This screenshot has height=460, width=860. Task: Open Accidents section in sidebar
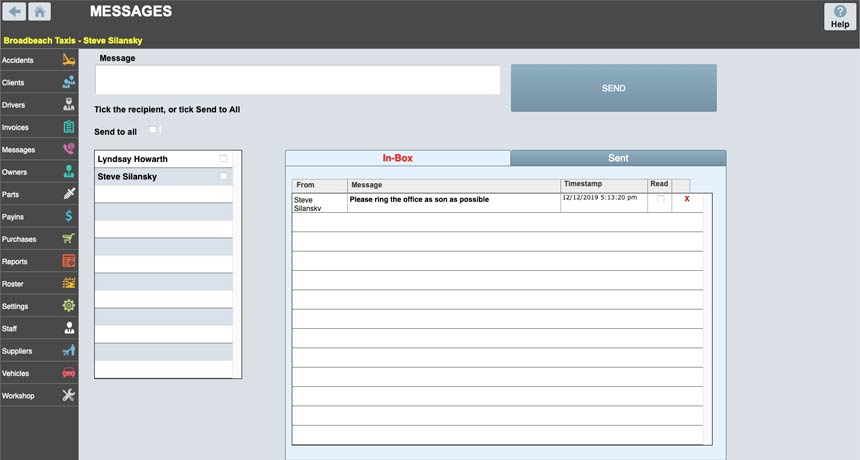click(x=39, y=60)
